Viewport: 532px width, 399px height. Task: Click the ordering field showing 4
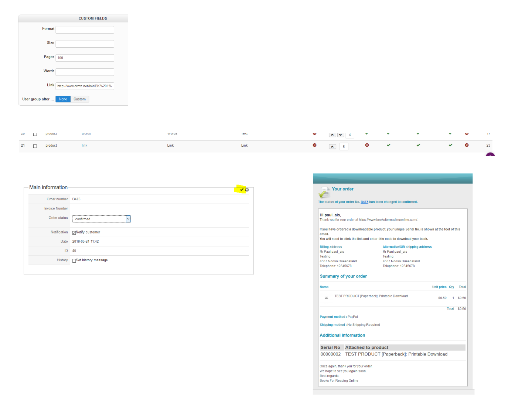pos(349,135)
